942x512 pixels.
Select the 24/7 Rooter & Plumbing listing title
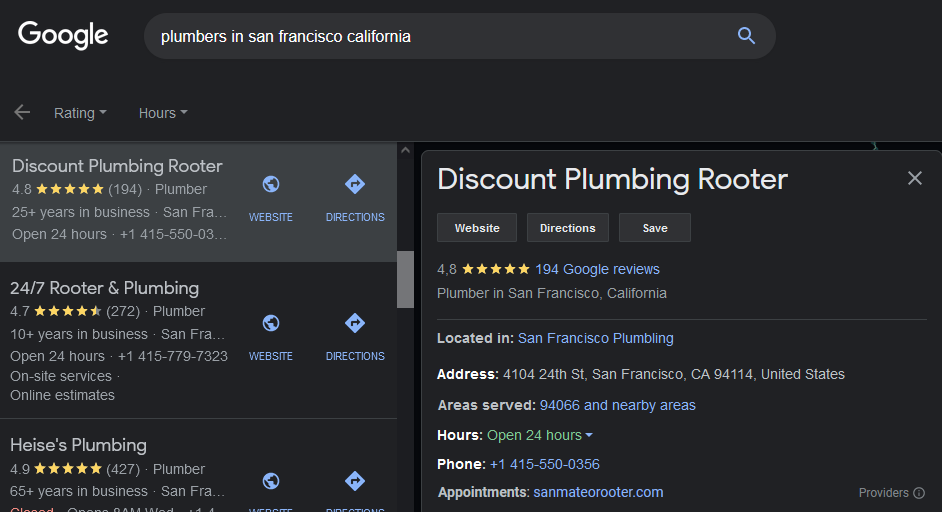click(x=105, y=288)
